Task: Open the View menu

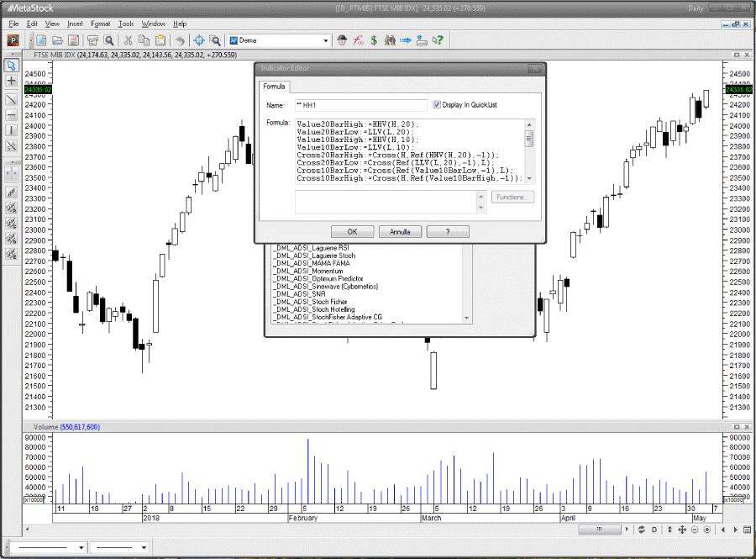Action: coord(52,24)
